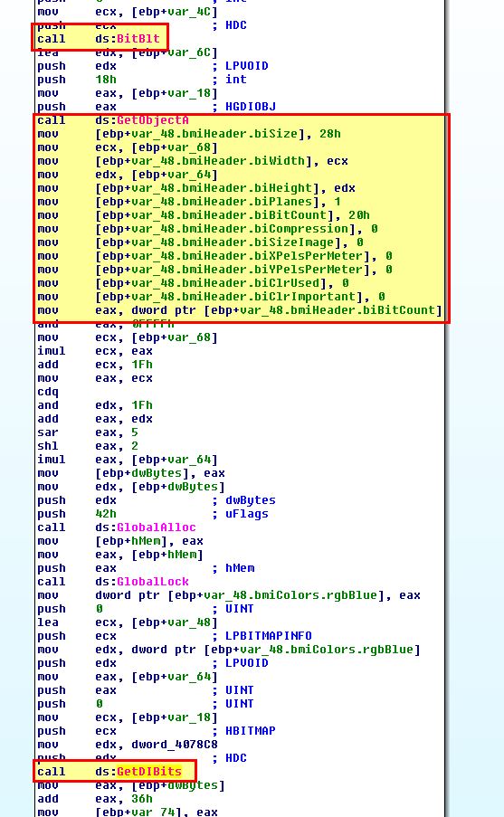Select the push 42h operand
The image size is (504, 817).
[x=106, y=514]
